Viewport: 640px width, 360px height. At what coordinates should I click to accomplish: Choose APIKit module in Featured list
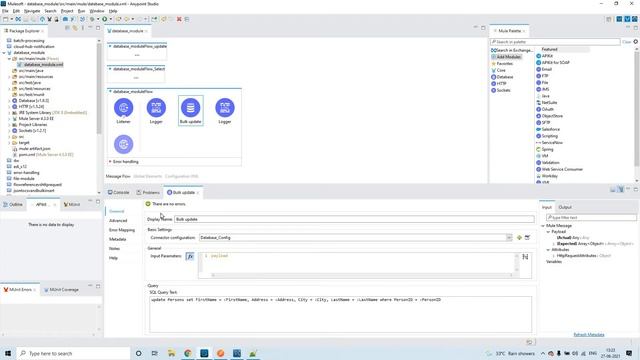click(x=544, y=56)
